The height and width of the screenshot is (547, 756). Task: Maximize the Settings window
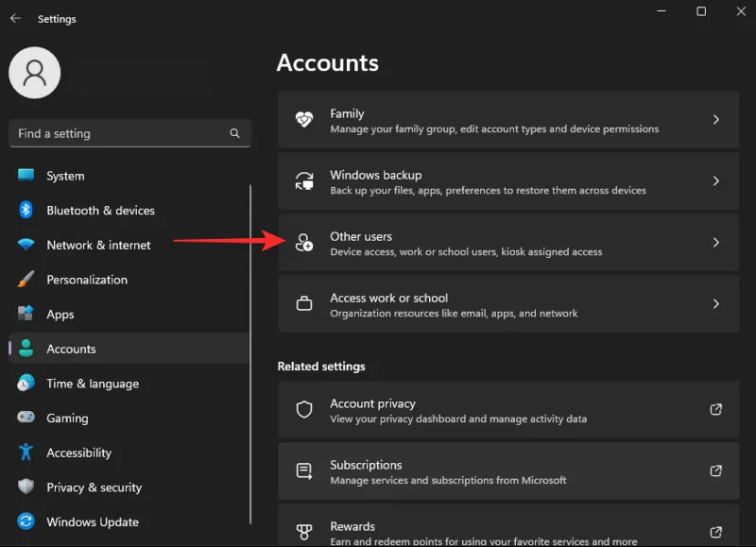pyautogui.click(x=701, y=11)
